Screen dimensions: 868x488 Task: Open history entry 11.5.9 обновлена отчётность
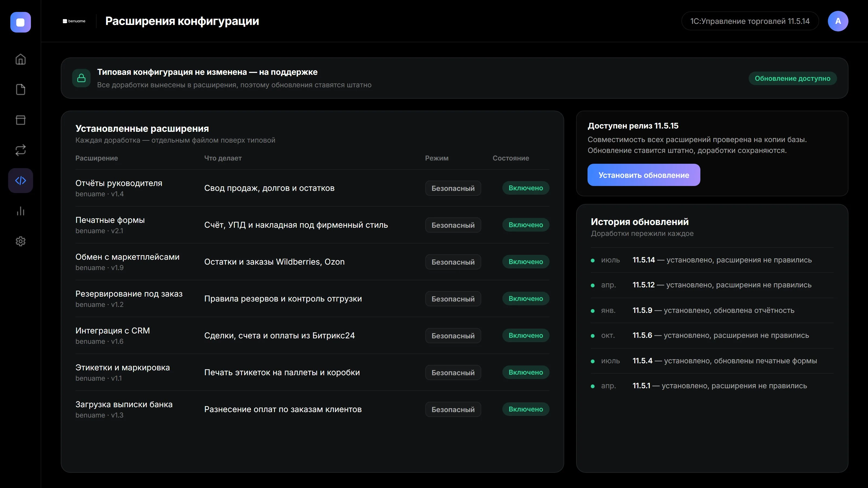[x=712, y=310]
